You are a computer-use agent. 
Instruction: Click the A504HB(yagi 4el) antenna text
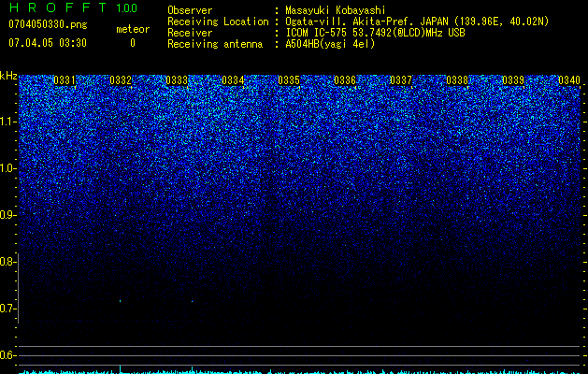point(330,44)
